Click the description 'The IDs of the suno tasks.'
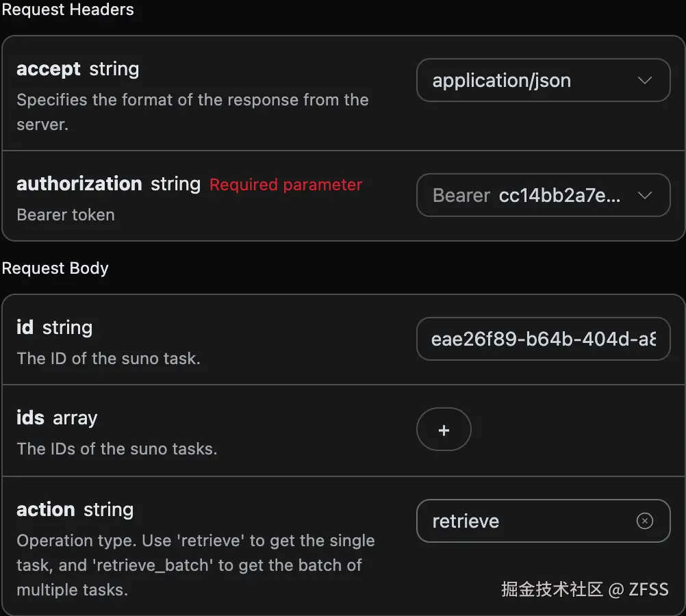The height and width of the screenshot is (616, 686). (116, 449)
